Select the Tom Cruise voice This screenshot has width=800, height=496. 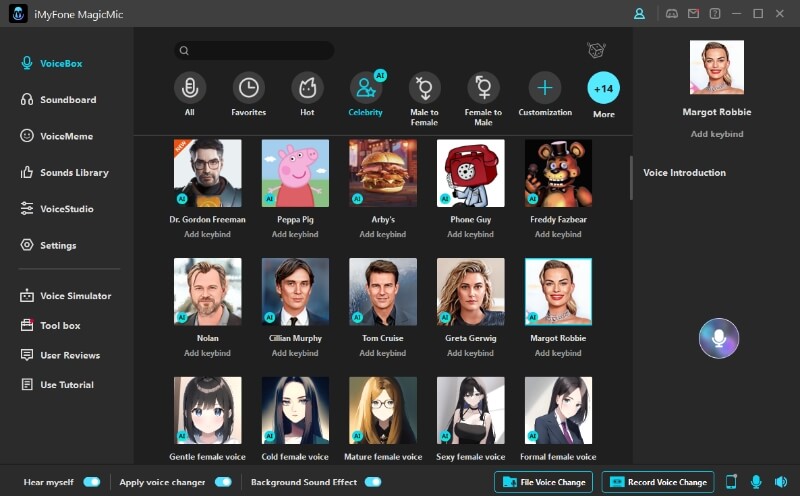383,291
